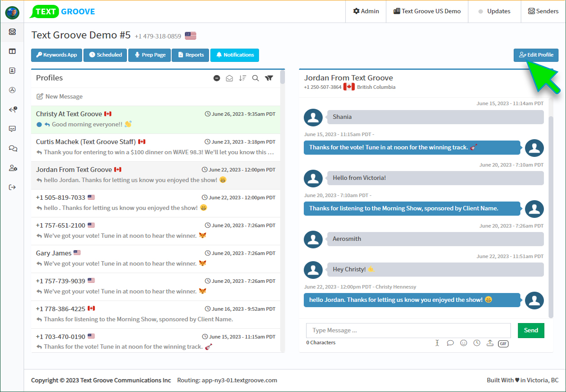Click the upload icon under message box
The height and width of the screenshot is (392, 566).
pyautogui.click(x=490, y=343)
